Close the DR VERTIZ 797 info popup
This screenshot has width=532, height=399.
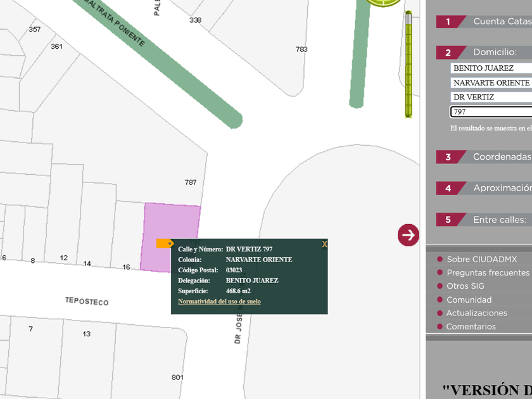[324, 244]
